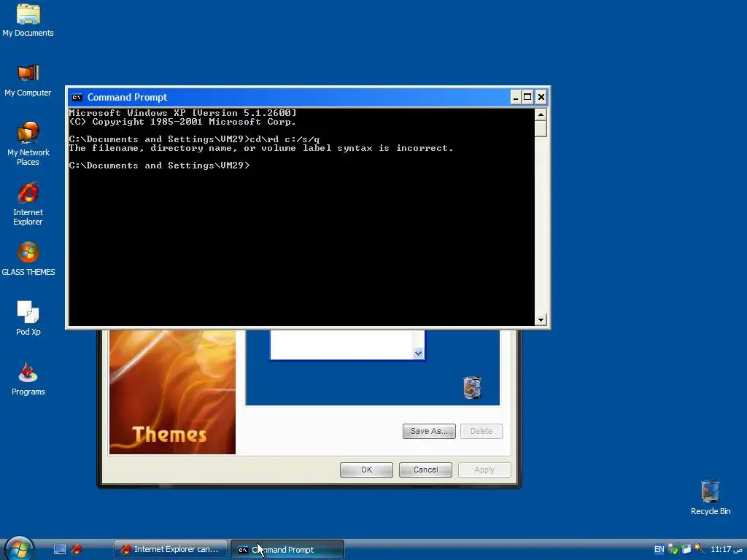Click Show Desktop quick launch icon
The width and height of the screenshot is (747, 560).
pos(60,550)
